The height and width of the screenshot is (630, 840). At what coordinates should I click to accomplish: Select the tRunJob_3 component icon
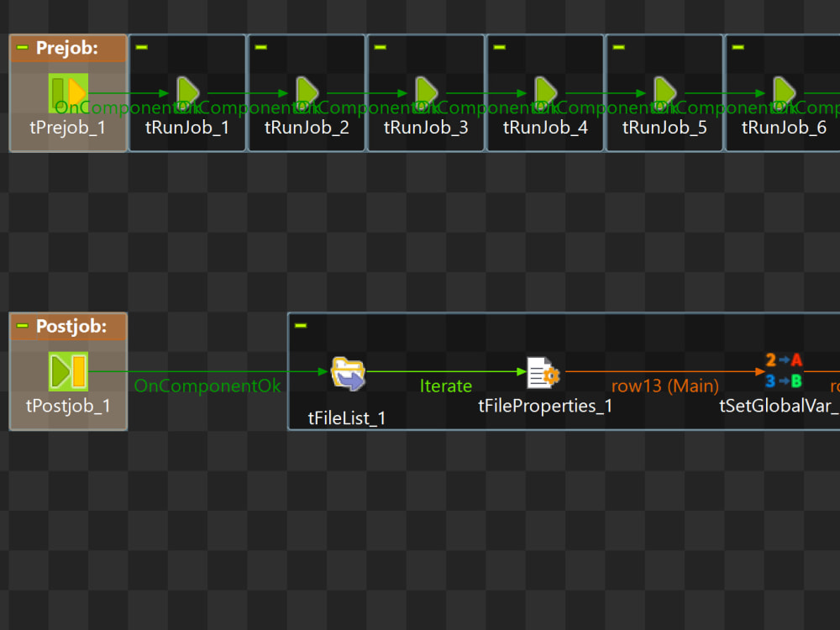point(427,92)
